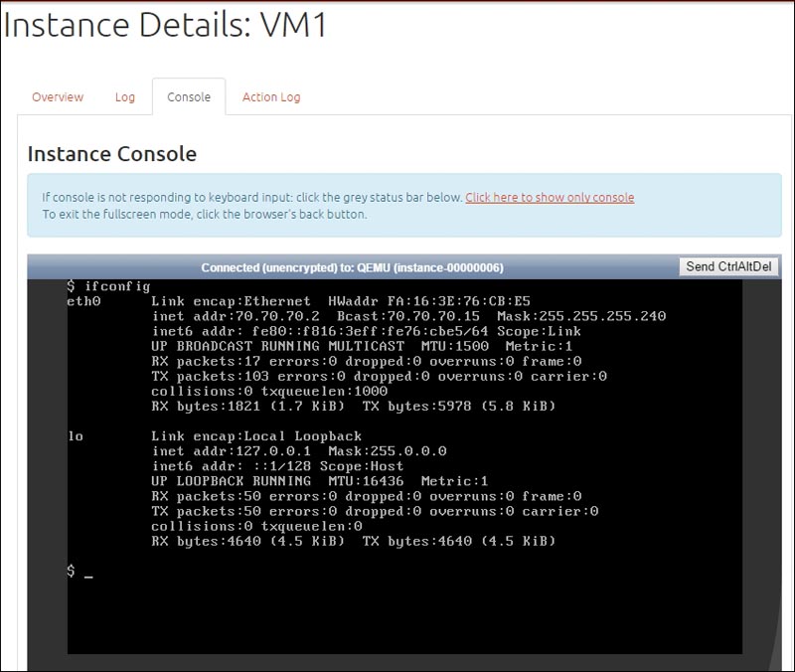795x672 pixels.
Task: Click 'RX bytes:1821 (1.7 KiB)' text
Action: tap(247, 407)
